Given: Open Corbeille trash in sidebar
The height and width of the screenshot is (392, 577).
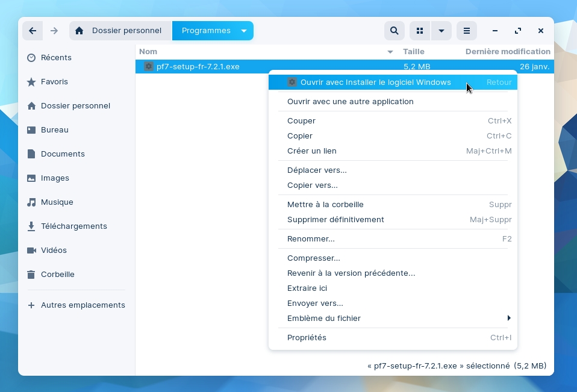Looking at the screenshot, I should click(57, 275).
